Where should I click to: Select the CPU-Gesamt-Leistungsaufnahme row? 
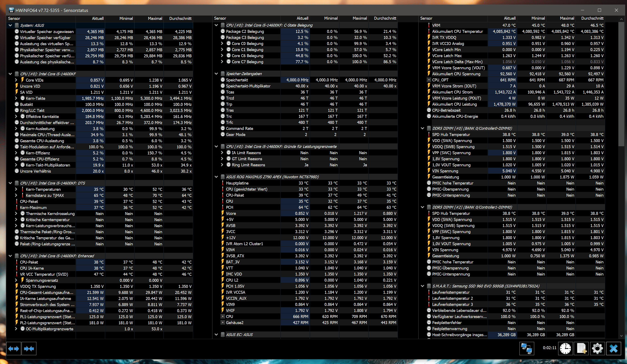pos(46,292)
